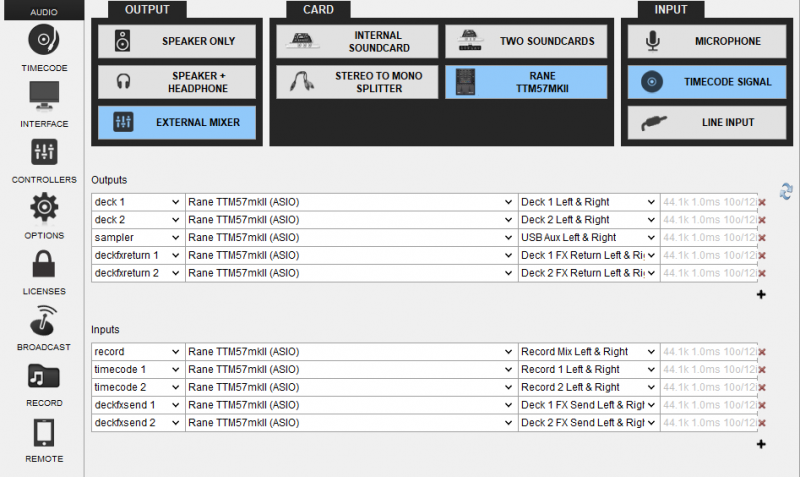Open the deckfxreturn 2 source dropdown
This screenshot has height=477, width=800.
(x=138, y=273)
